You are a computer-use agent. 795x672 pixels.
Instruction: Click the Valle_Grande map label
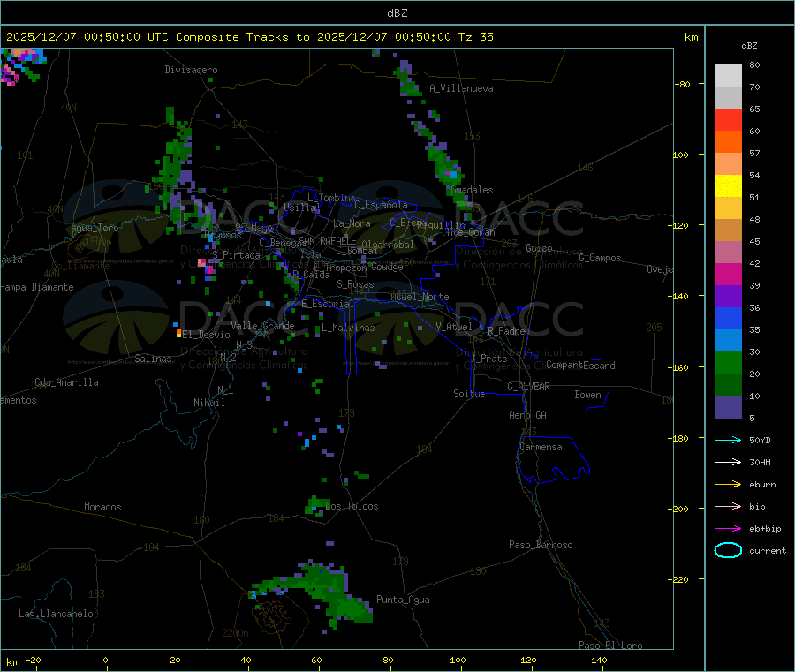(262, 326)
